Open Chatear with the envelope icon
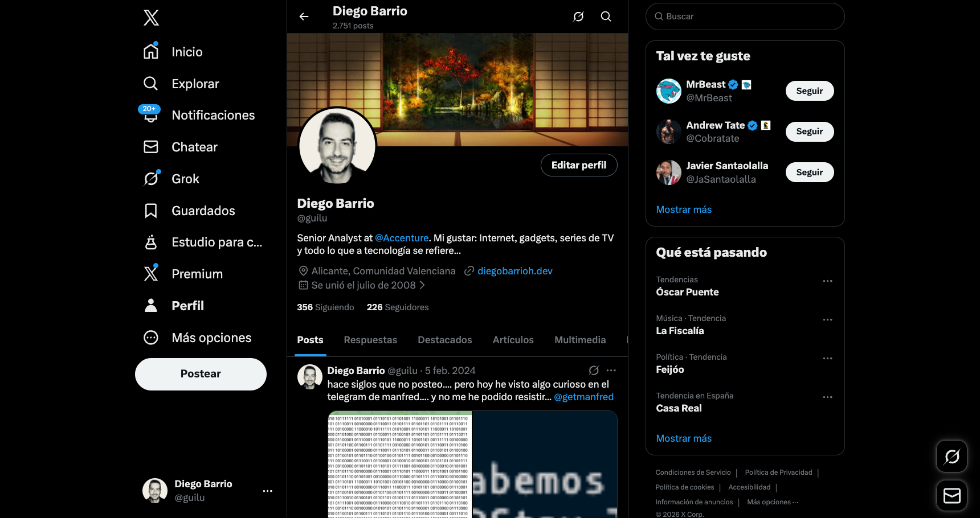980x518 pixels. coord(151,147)
